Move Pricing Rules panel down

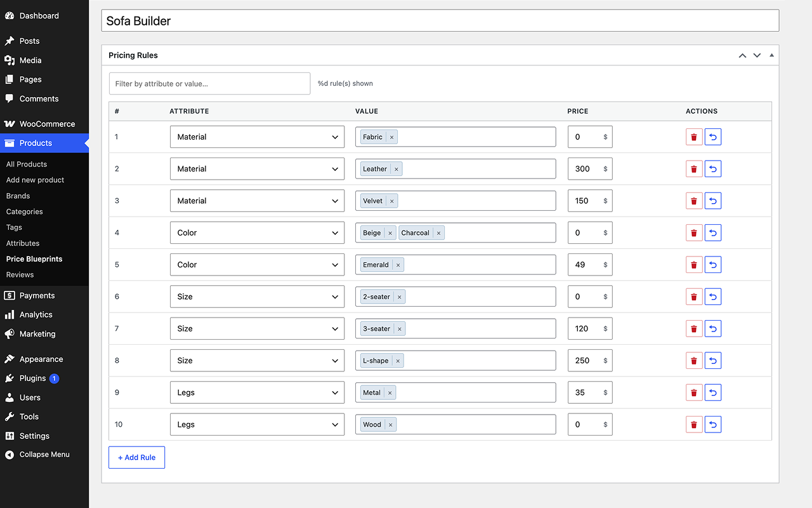tap(757, 55)
